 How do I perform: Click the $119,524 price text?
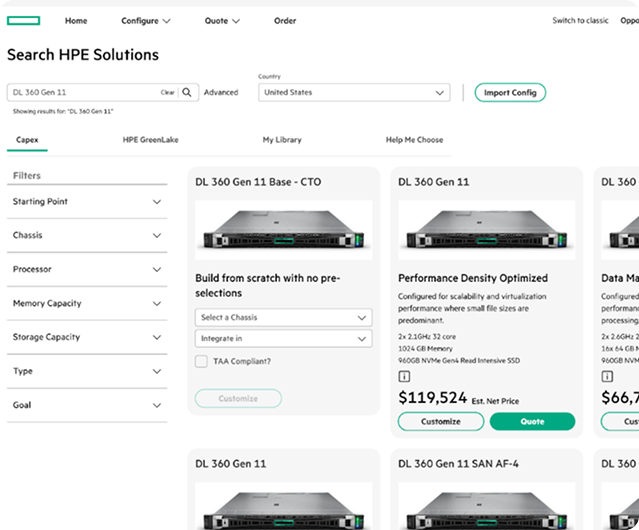432,398
